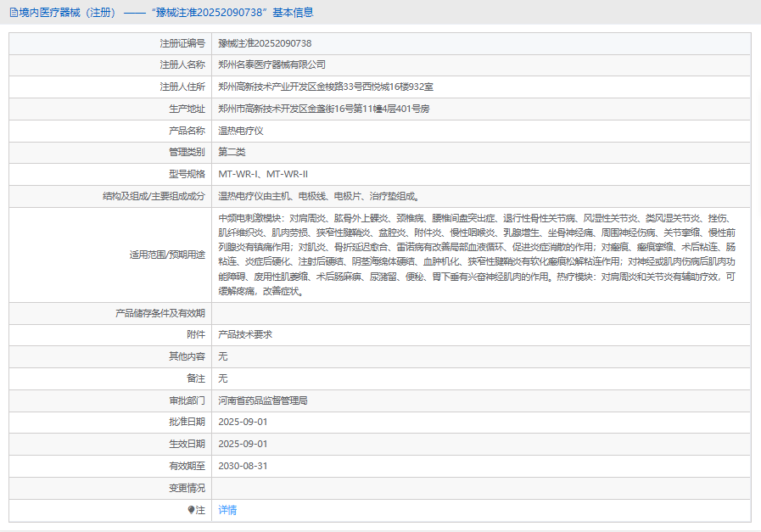Select the product name 温热电疗仪
Image resolution: width=761 pixels, height=532 pixels.
pos(241,131)
